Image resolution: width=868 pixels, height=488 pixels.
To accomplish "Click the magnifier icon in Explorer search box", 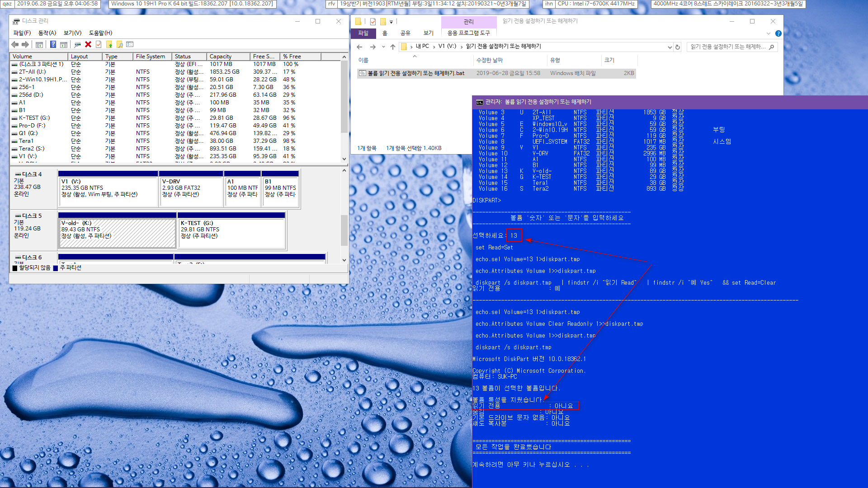I will (x=772, y=47).
